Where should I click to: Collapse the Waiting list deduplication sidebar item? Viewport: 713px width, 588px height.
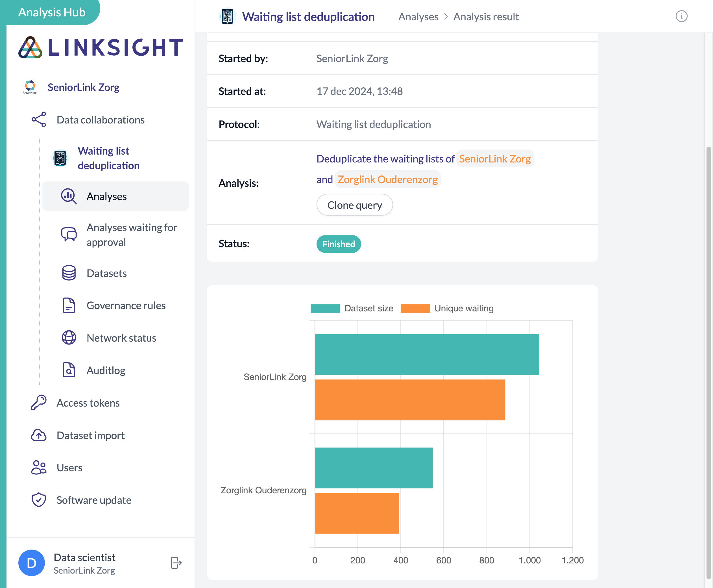click(x=108, y=158)
